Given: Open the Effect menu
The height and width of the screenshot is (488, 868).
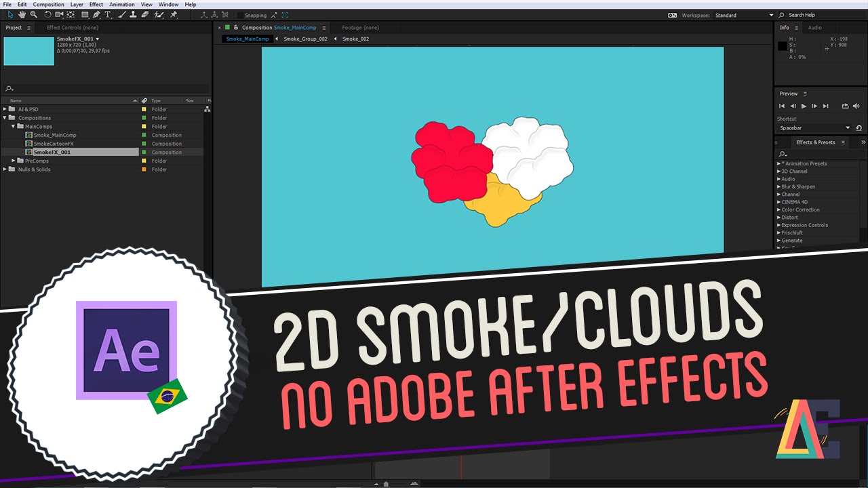Looking at the screenshot, I should pyautogui.click(x=96, y=4).
